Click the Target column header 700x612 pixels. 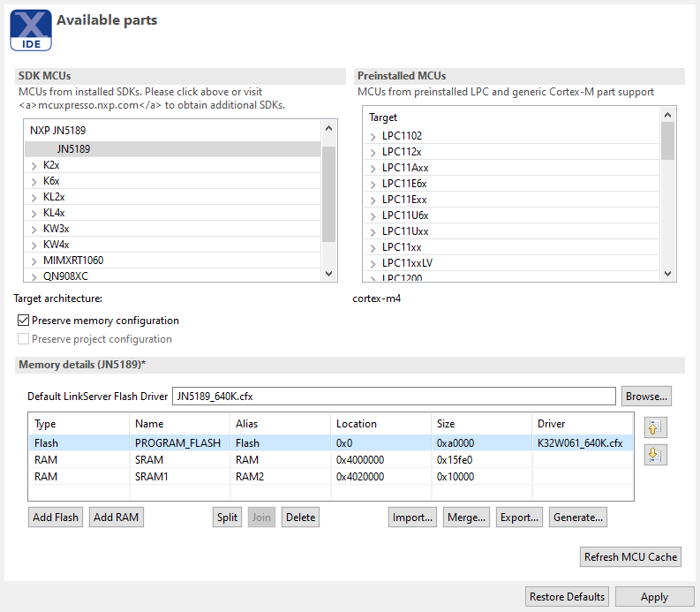coord(512,117)
